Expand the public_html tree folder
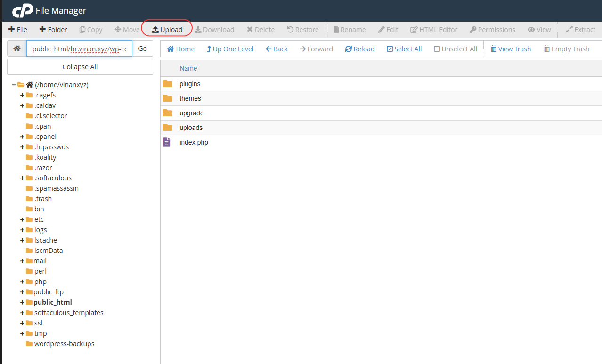This screenshot has height=364, width=602. [22, 302]
